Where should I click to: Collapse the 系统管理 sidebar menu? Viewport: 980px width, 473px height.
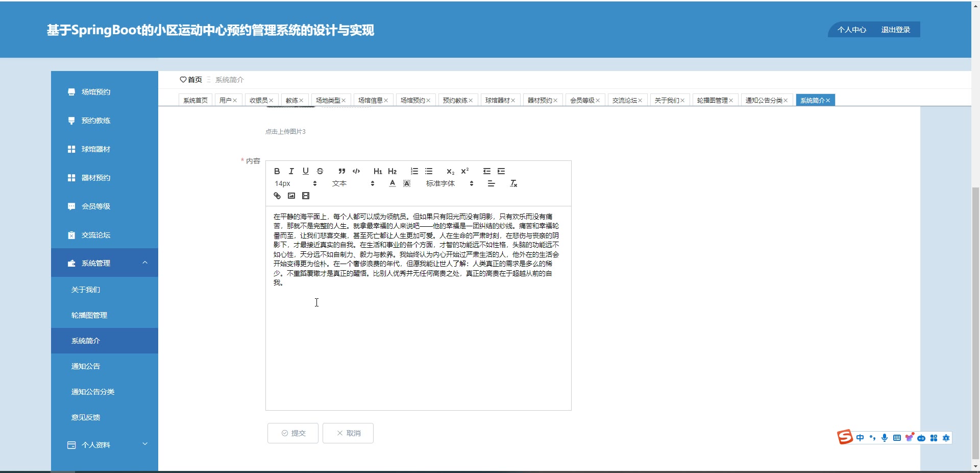(105, 263)
